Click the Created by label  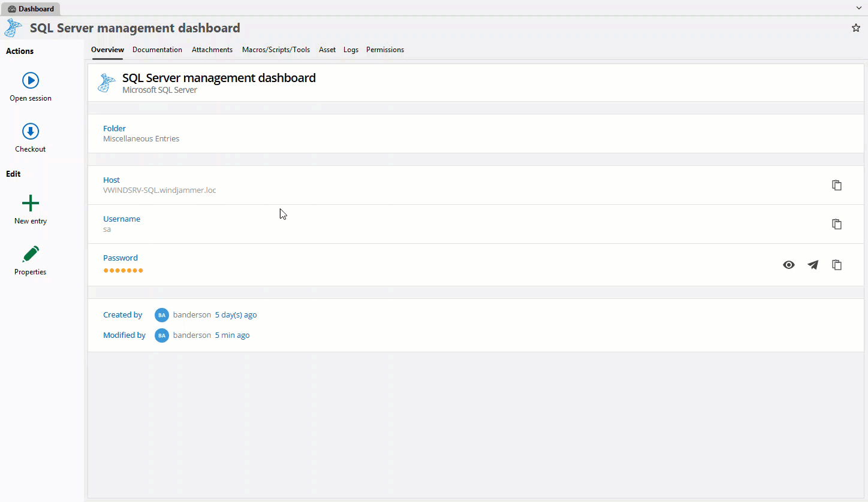(122, 314)
